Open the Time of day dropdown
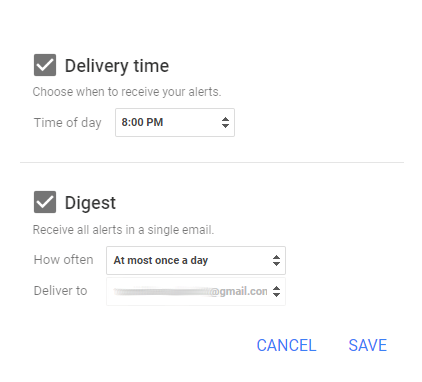This screenshot has height=382, width=422. coord(175,122)
